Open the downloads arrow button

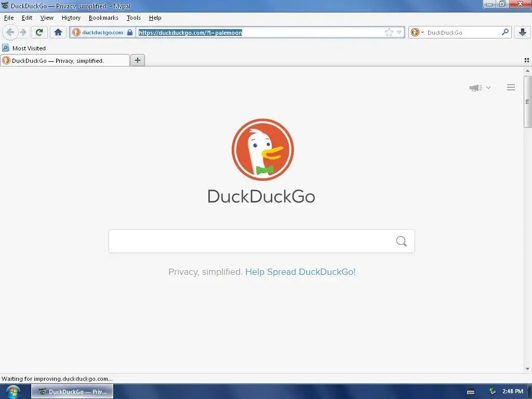[523, 32]
